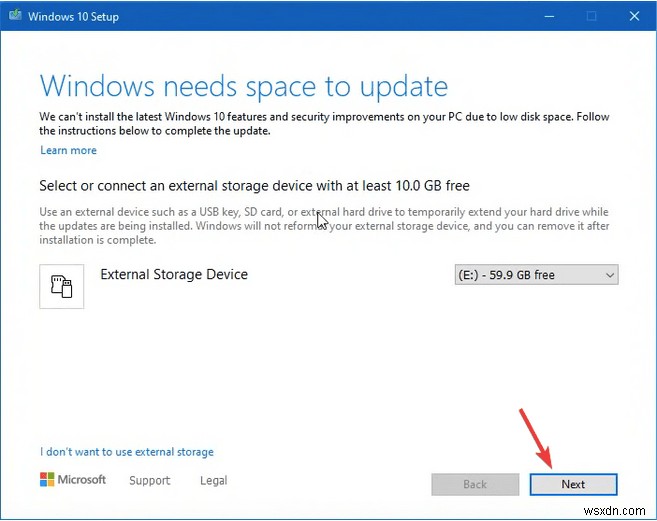Click the 'External Storage Device' label
The width and height of the screenshot is (657, 521).
(174, 274)
